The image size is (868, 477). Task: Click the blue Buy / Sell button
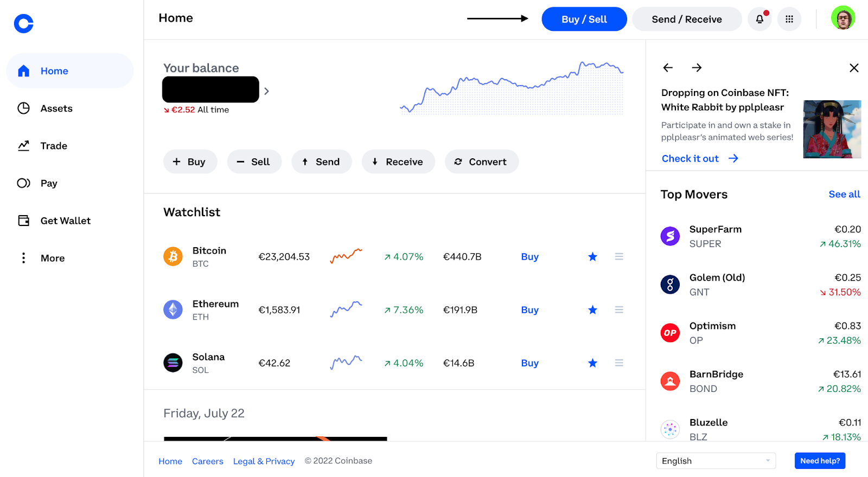coord(584,19)
